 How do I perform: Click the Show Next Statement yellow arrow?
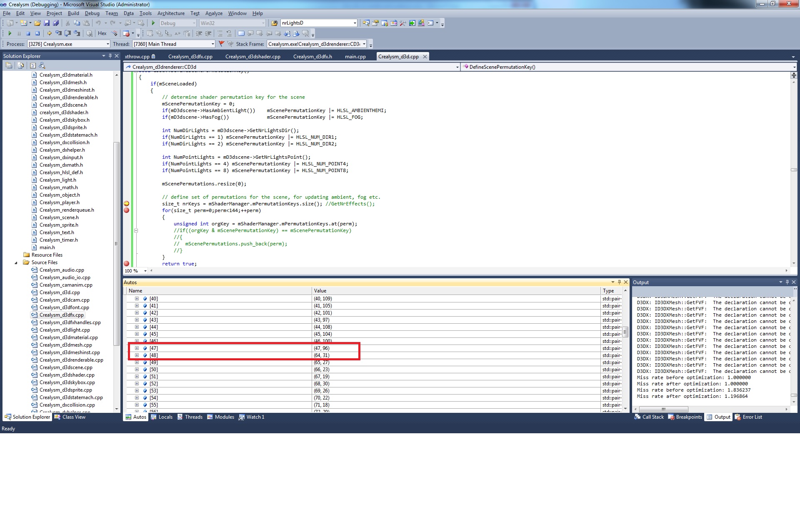click(49, 33)
